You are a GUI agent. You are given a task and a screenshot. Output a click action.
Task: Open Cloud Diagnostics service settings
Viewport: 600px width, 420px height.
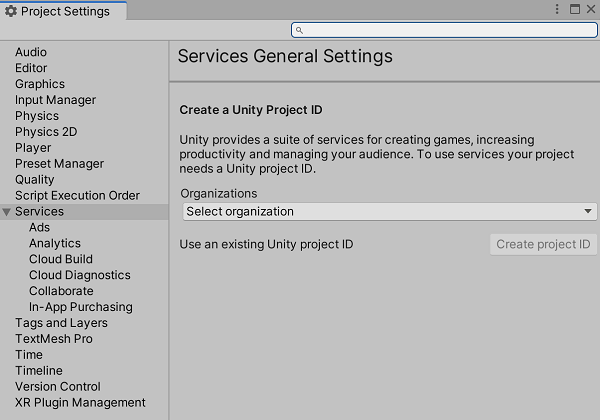point(79,275)
